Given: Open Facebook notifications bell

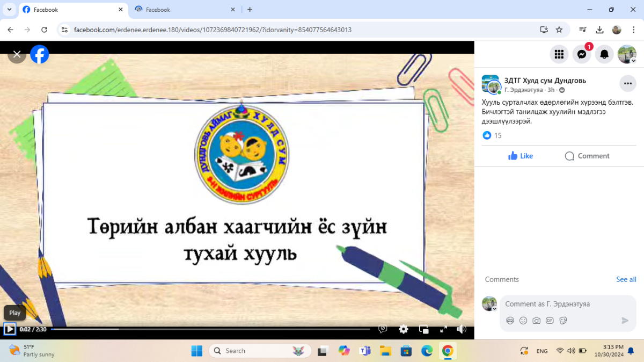Looking at the screenshot, I should 604,54.
